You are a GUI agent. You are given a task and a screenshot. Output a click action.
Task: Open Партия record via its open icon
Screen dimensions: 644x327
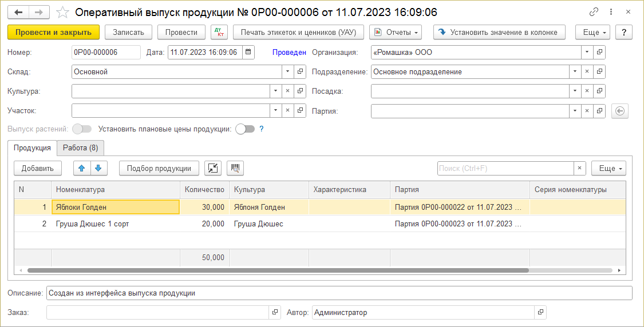point(599,111)
